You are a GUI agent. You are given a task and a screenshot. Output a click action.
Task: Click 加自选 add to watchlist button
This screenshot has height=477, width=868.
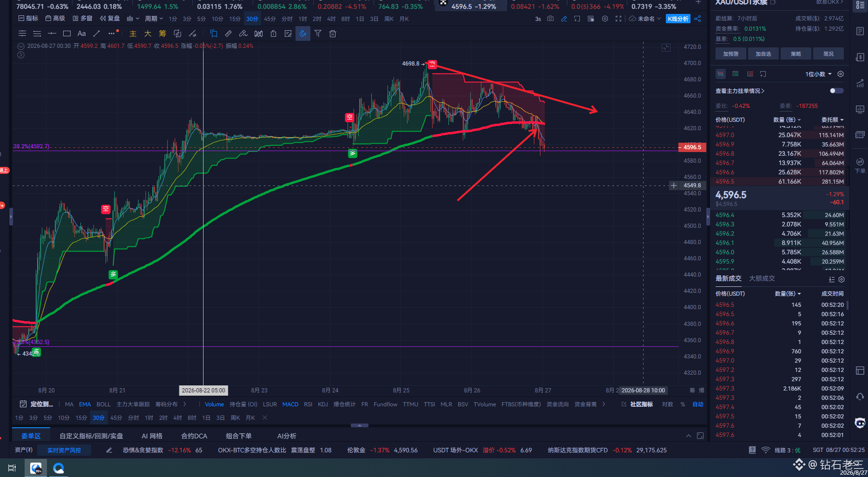[763, 54]
